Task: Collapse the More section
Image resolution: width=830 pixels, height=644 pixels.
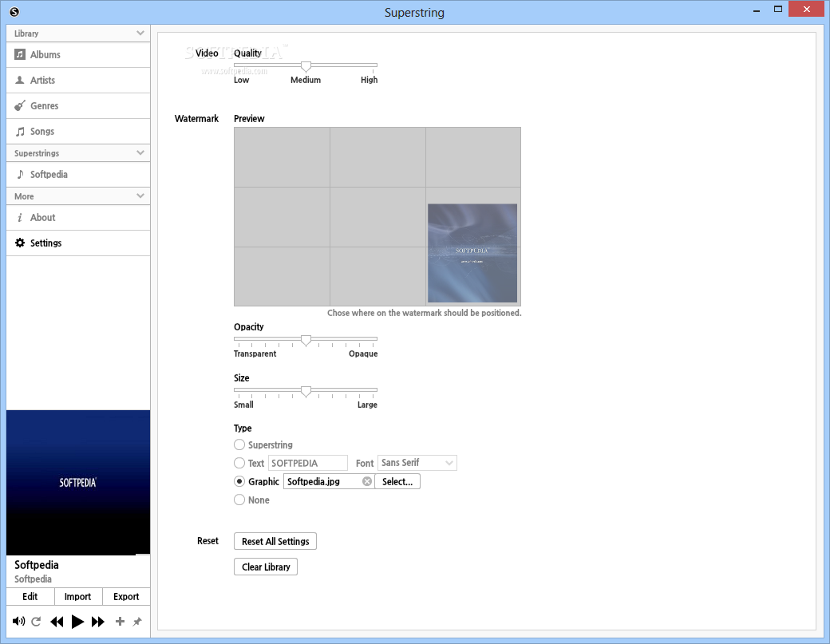Action: pyautogui.click(x=140, y=196)
